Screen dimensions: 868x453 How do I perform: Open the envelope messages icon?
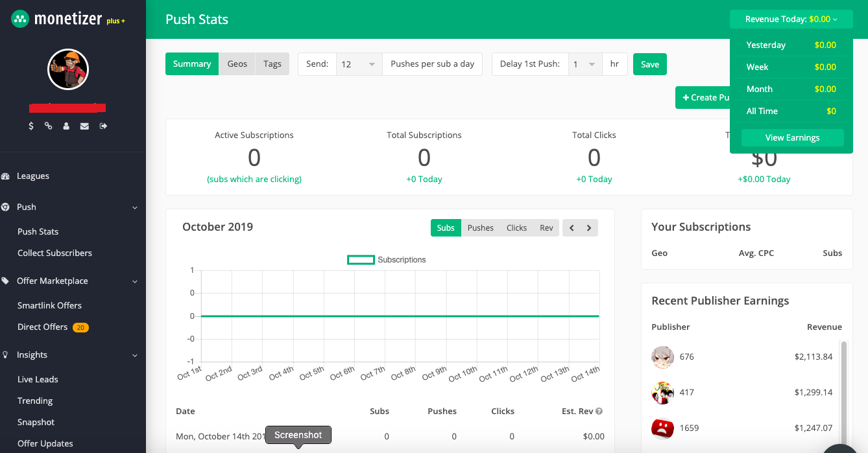tap(84, 126)
